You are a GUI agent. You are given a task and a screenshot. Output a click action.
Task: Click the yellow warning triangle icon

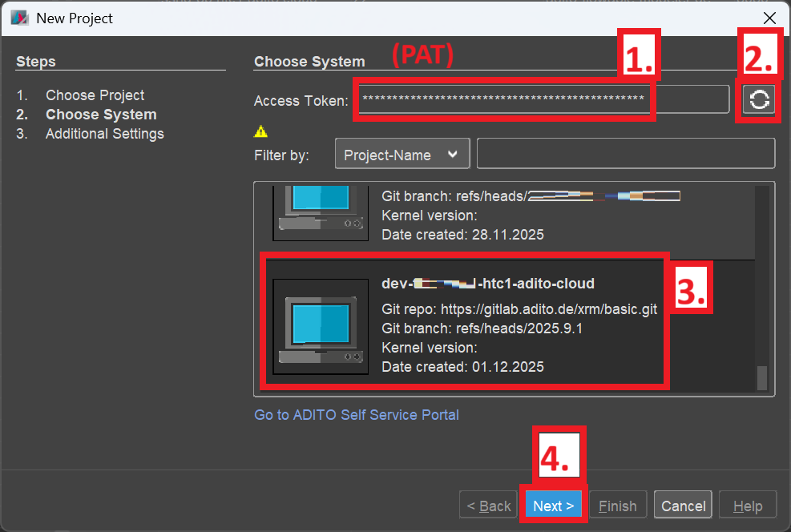260,131
